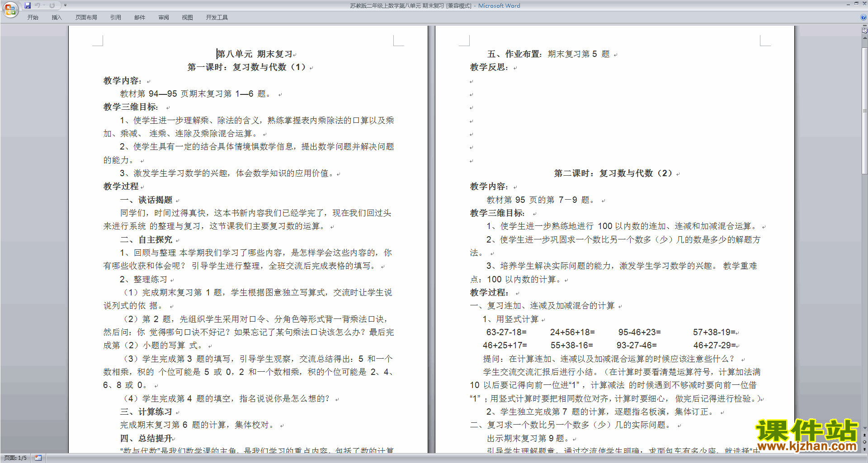This screenshot has height=463, width=868.
Task: Click the vertical scrollbar up arrow
Action: 864,38
